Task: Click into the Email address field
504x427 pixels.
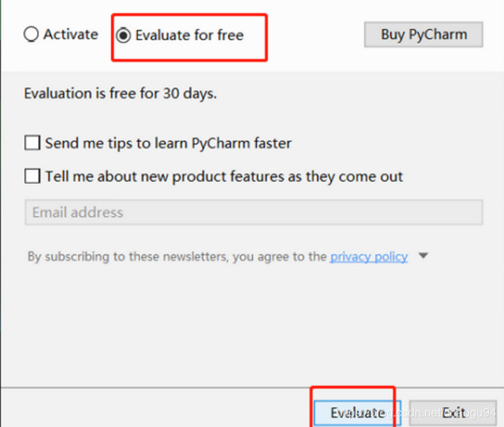Action: click(x=254, y=212)
